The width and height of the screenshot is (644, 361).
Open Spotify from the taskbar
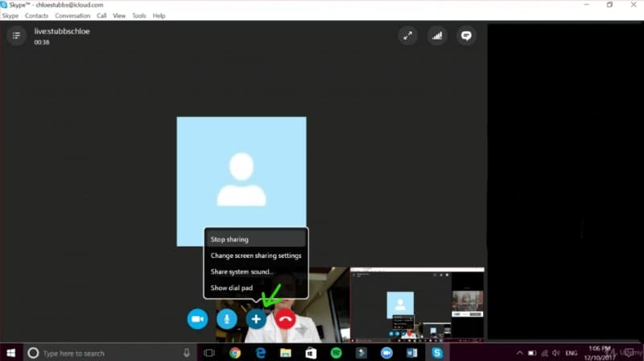336,353
